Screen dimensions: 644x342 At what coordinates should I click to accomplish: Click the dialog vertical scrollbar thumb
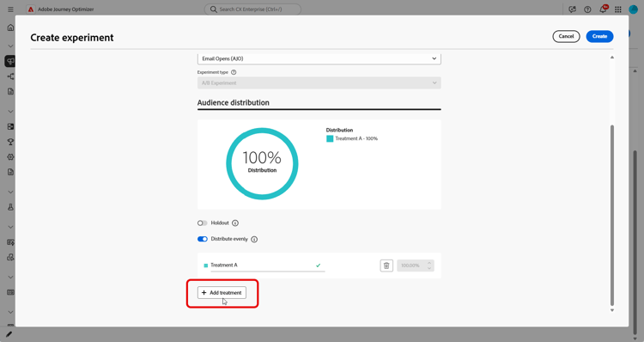tap(612, 216)
